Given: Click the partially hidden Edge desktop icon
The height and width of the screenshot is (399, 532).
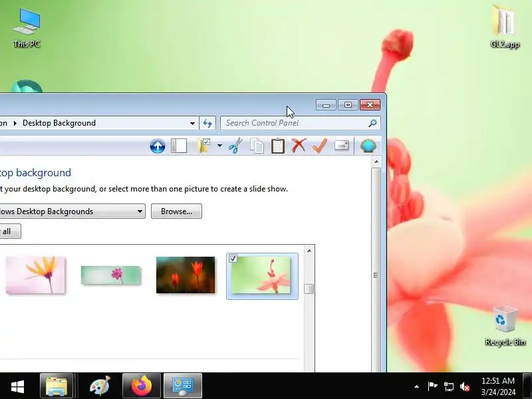Looking at the screenshot, I should point(27,86).
